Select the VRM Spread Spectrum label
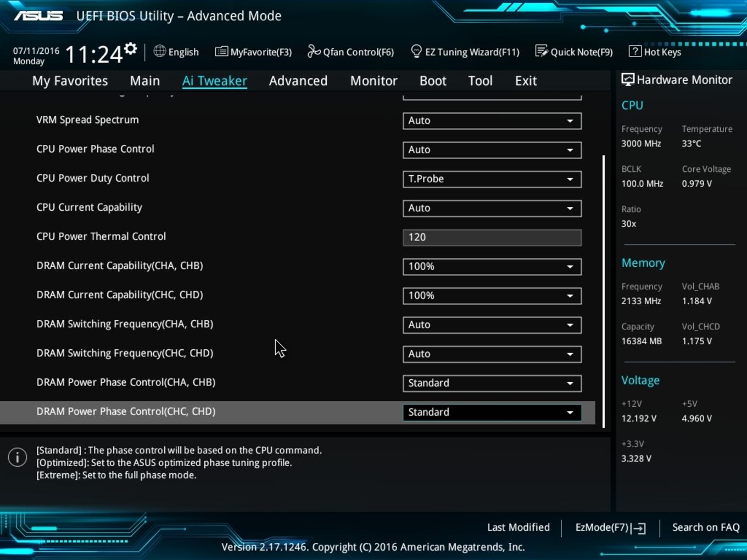747x560 pixels. click(x=87, y=120)
